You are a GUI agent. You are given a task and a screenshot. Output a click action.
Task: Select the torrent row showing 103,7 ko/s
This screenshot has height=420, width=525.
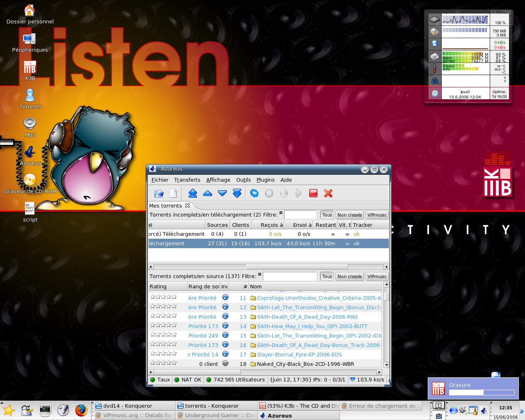(x=268, y=243)
